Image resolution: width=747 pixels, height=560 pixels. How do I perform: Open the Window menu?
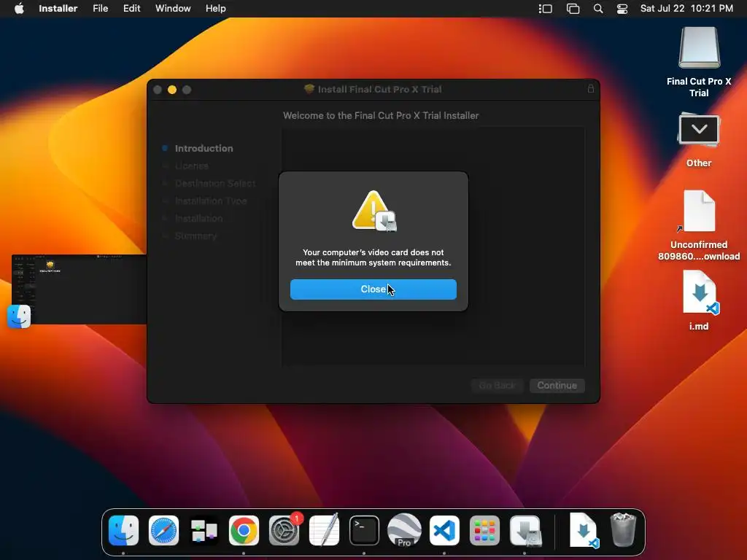point(173,9)
